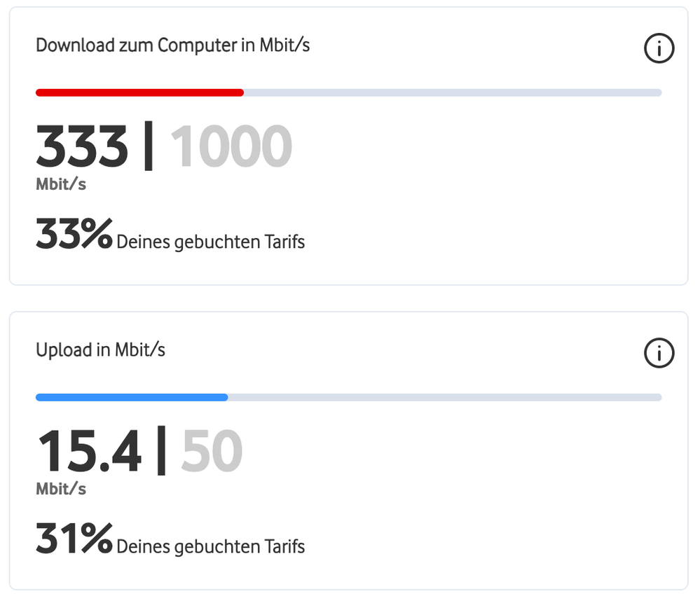Select the measured 15.4 upload value
The width and height of the screenshot is (700, 603).
point(89,451)
